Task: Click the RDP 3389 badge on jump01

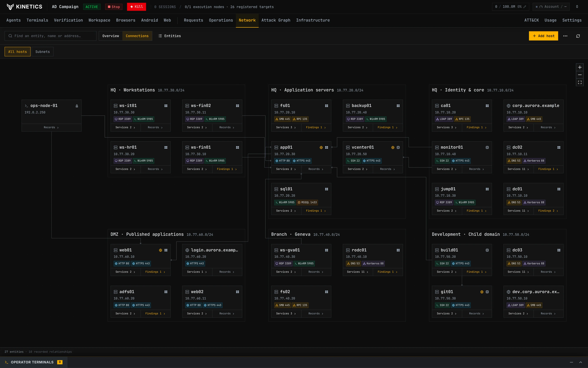Action: [x=444, y=203]
